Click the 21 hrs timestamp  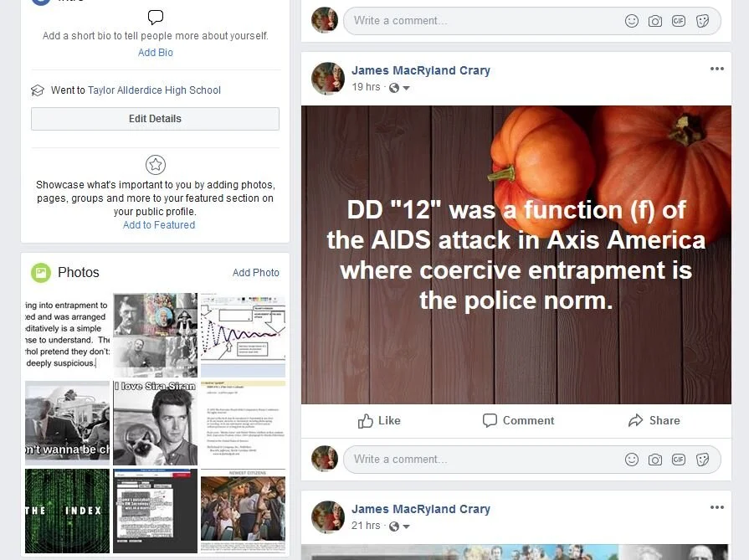point(366,526)
